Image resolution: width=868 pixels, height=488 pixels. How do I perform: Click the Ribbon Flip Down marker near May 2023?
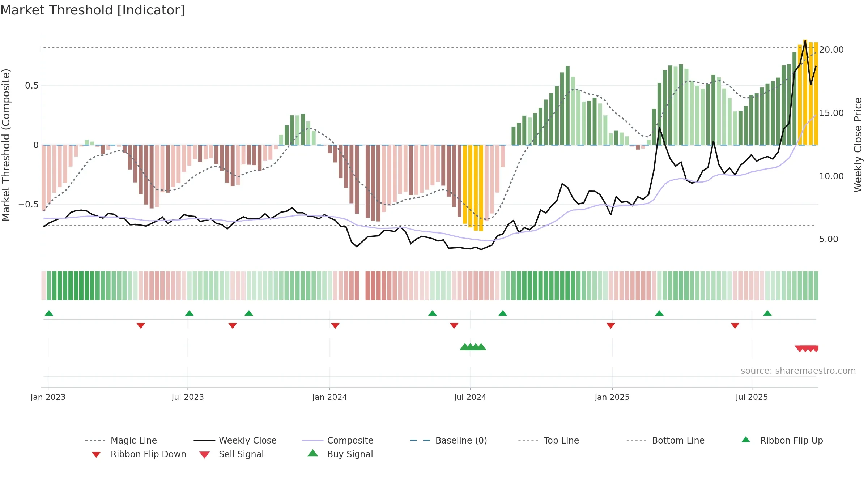[141, 326]
